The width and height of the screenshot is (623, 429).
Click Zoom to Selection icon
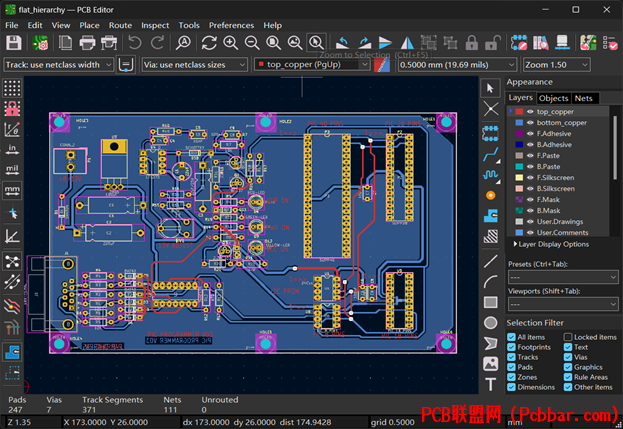(x=316, y=43)
